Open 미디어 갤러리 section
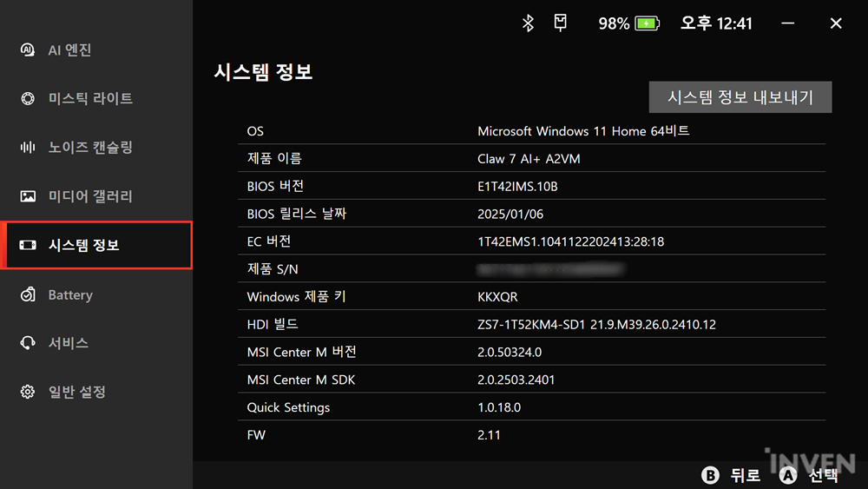Image resolution: width=868 pixels, height=489 pixels. click(96, 196)
